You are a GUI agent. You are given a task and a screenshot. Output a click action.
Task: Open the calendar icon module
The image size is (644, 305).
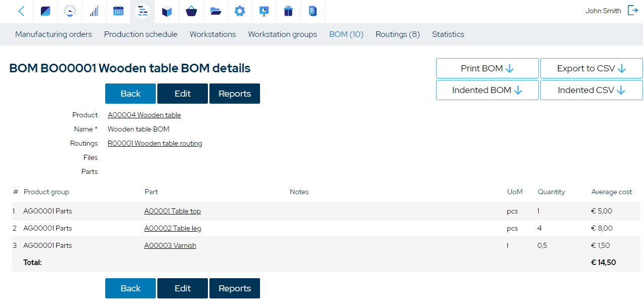coord(118,11)
